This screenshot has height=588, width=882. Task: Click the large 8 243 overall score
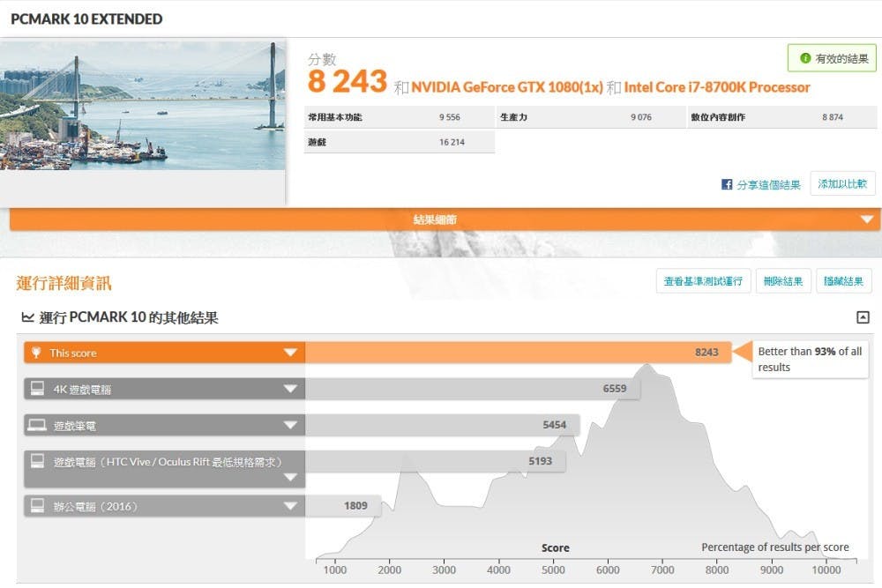(x=347, y=81)
